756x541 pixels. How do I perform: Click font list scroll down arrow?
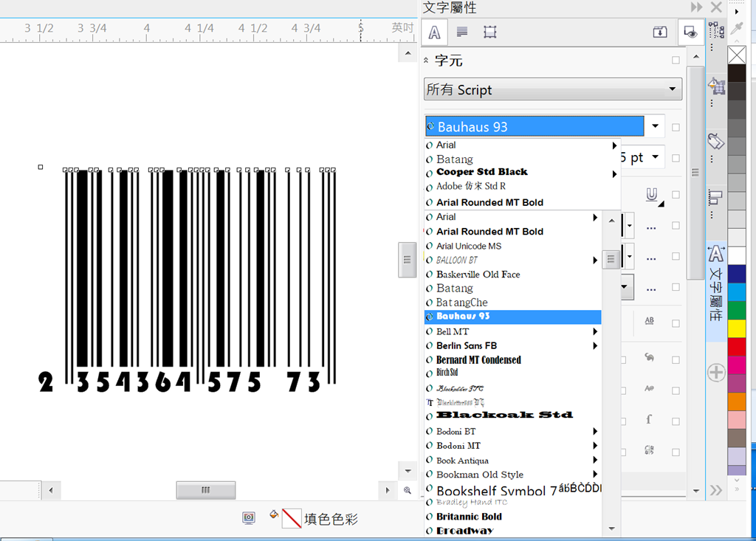611,529
